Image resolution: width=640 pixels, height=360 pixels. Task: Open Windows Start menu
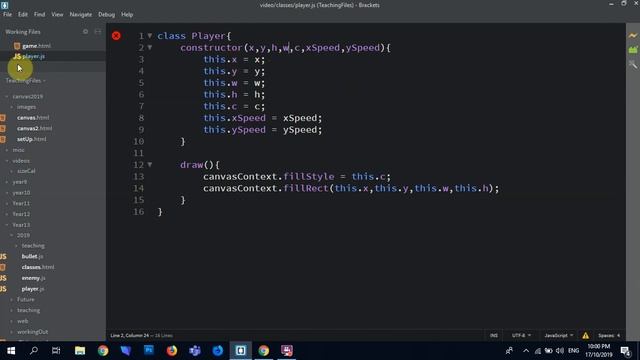click(x=11, y=351)
